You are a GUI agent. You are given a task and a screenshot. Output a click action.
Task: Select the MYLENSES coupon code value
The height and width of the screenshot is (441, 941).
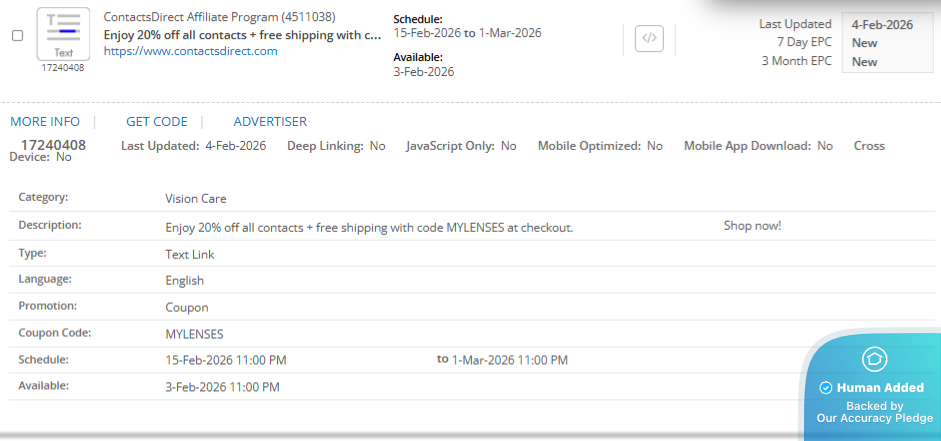click(194, 333)
